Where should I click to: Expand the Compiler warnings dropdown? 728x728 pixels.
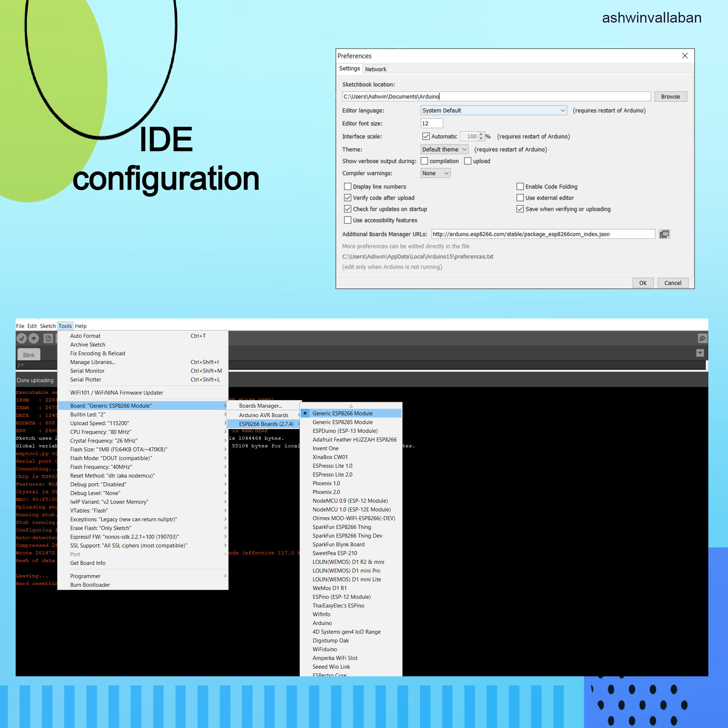(435, 173)
